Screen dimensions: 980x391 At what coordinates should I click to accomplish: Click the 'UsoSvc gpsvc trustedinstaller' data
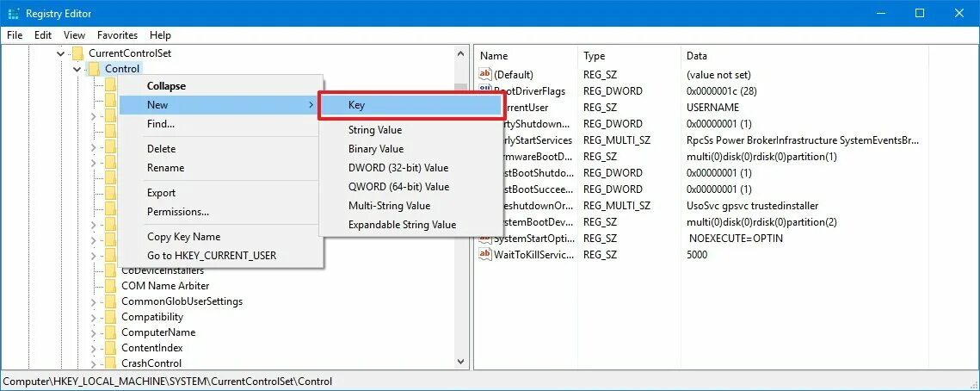(x=752, y=206)
